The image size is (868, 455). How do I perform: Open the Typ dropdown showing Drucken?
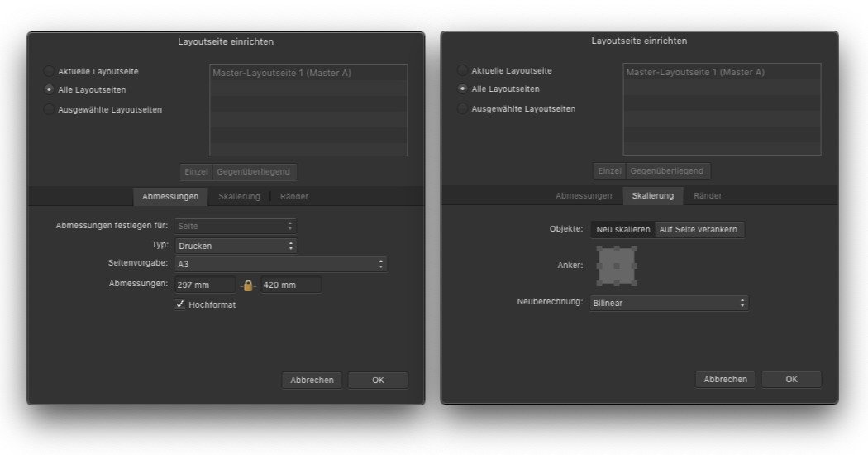236,246
